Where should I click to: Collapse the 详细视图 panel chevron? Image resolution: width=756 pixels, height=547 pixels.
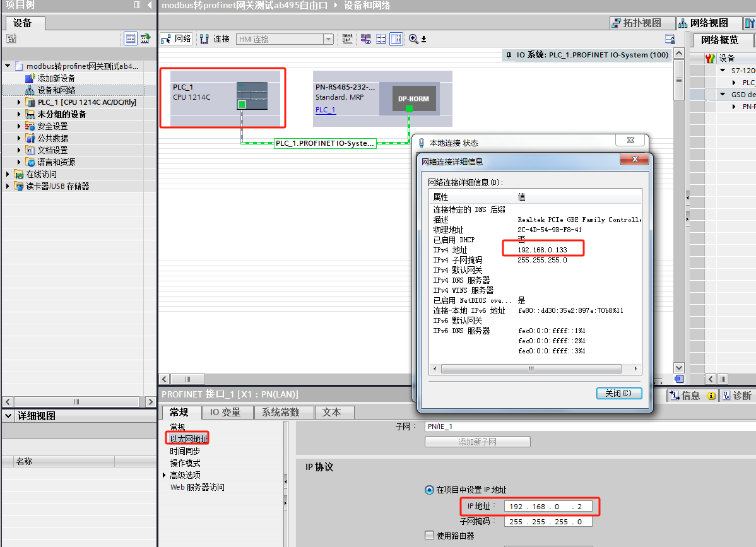8,415
